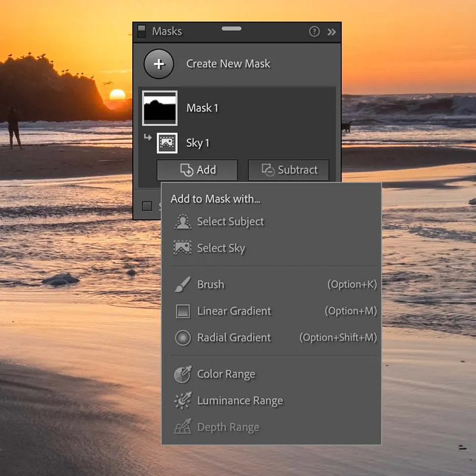This screenshot has height=476, width=476.
Task: Open the Masks panel help icon
Action: coord(314,32)
